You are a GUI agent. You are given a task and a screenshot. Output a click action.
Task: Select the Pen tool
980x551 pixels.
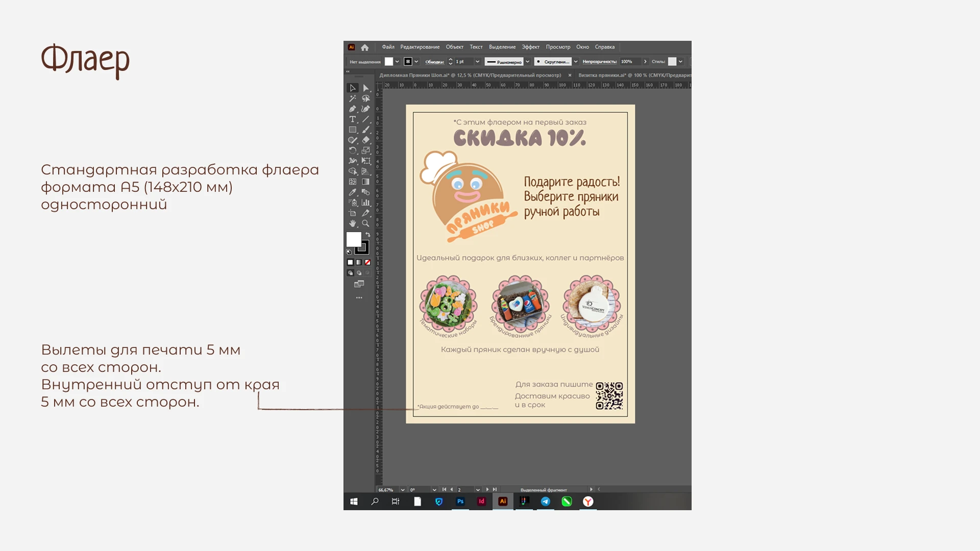(x=352, y=109)
